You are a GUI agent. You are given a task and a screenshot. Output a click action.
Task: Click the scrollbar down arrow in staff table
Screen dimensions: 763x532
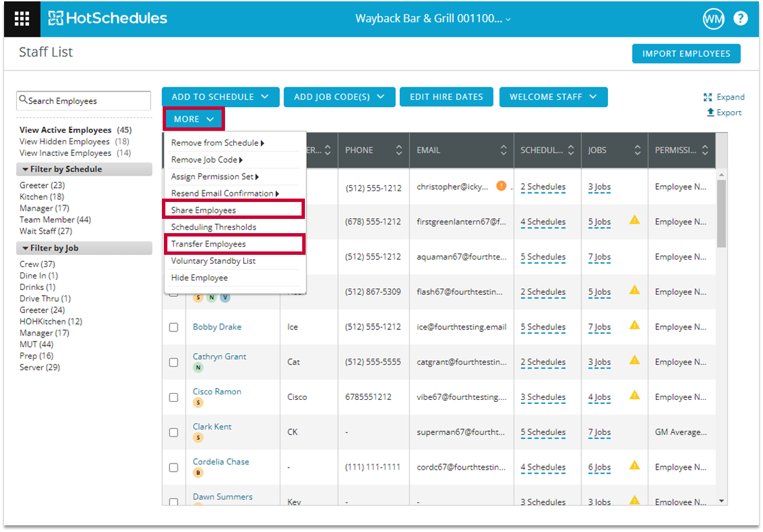pos(722,501)
